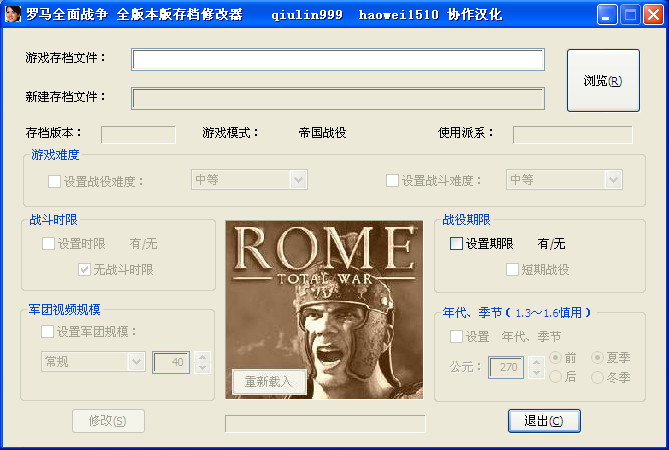The height and width of the screenshot is (450, 669).
Task: Click the 存档版本 version field
Action: click(x=138, y=134)
